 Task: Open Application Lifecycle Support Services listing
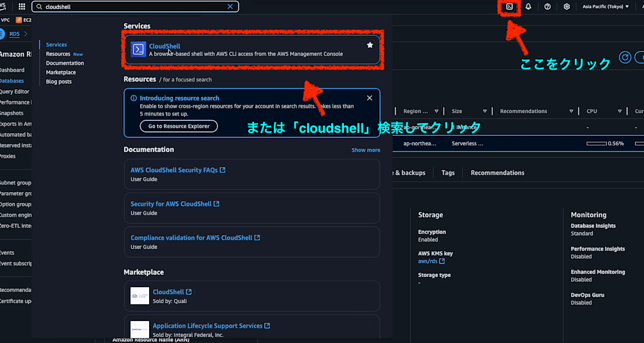pyautogui.click(x=211, y=326)
